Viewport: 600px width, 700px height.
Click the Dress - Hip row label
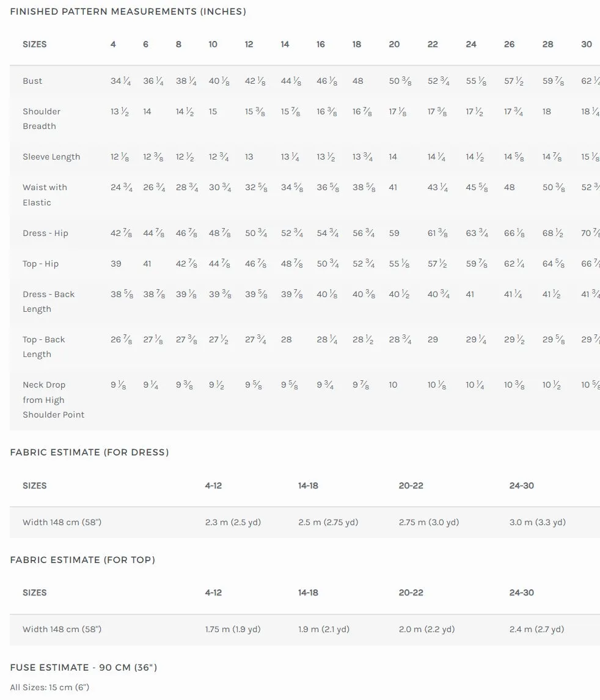pyautogui.click(x=45, y=233)
